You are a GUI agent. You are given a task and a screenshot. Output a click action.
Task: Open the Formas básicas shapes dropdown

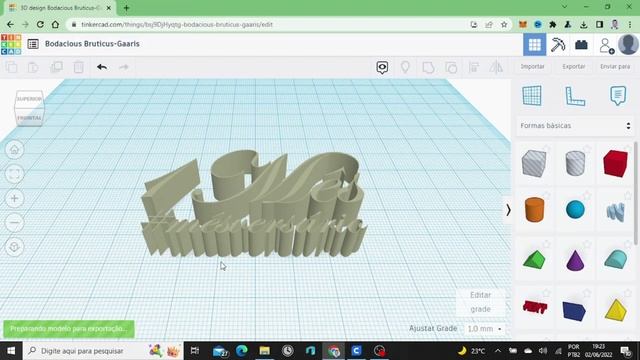pyautogui.click(x=575, y=126)
